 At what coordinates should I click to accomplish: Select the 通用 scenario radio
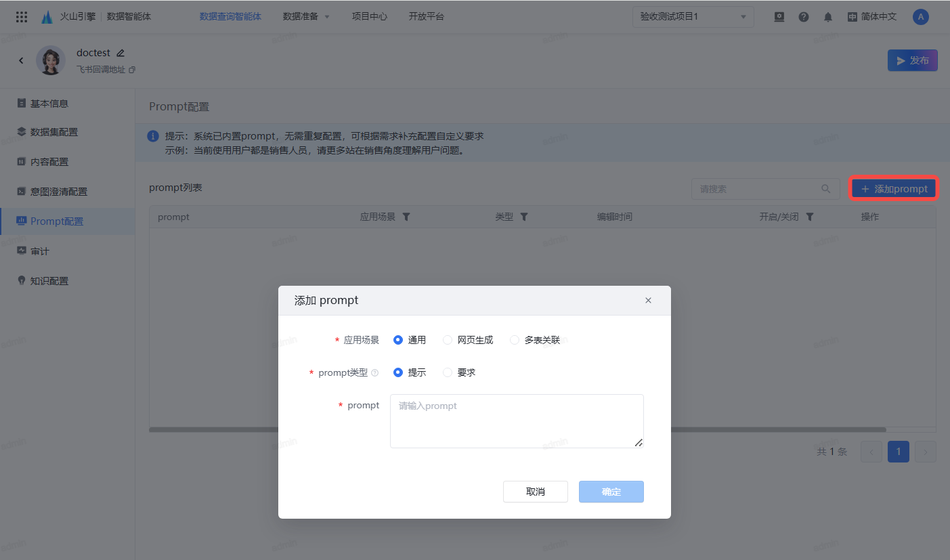point(398,340)
